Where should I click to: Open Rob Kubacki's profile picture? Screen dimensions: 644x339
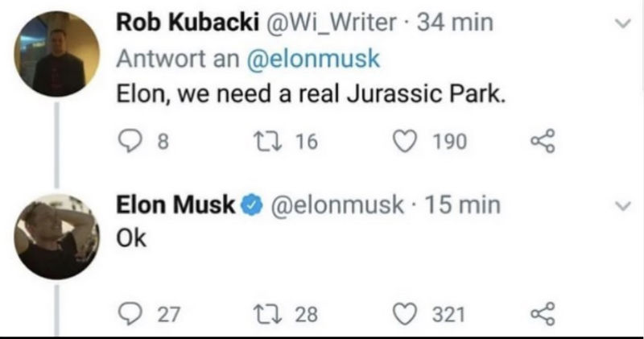(56, 55)
